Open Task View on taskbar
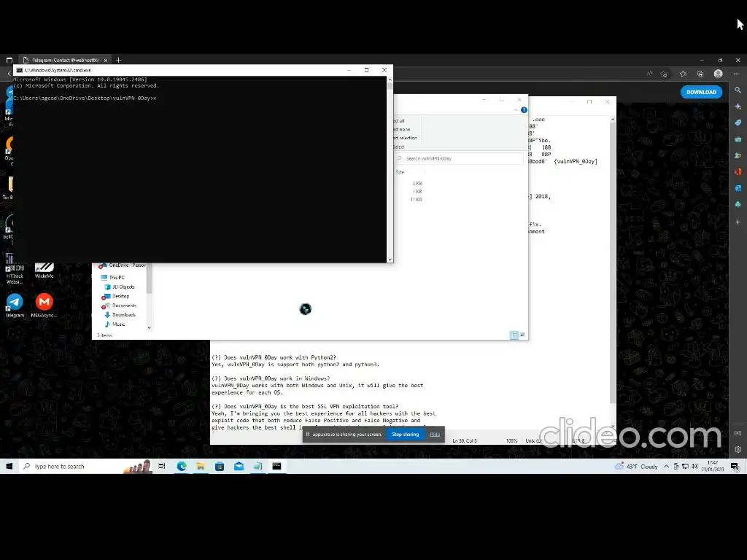This screenshot has height=560, width=747. [x=161, y=466]
